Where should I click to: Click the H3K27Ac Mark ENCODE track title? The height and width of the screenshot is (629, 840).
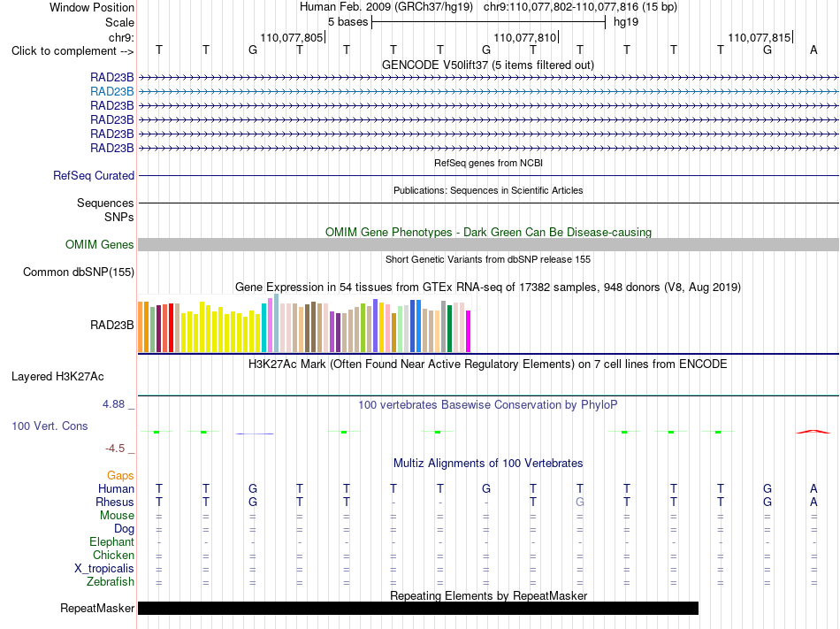click(x=488, y=364)
